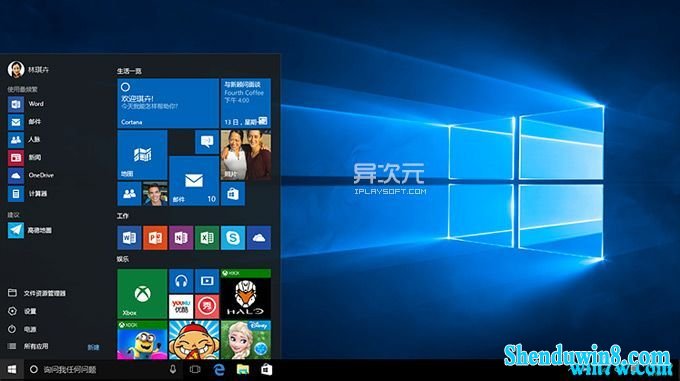Open Word from most used list
The width and height of the screenshot is (680, 381).
coord(26,104)
